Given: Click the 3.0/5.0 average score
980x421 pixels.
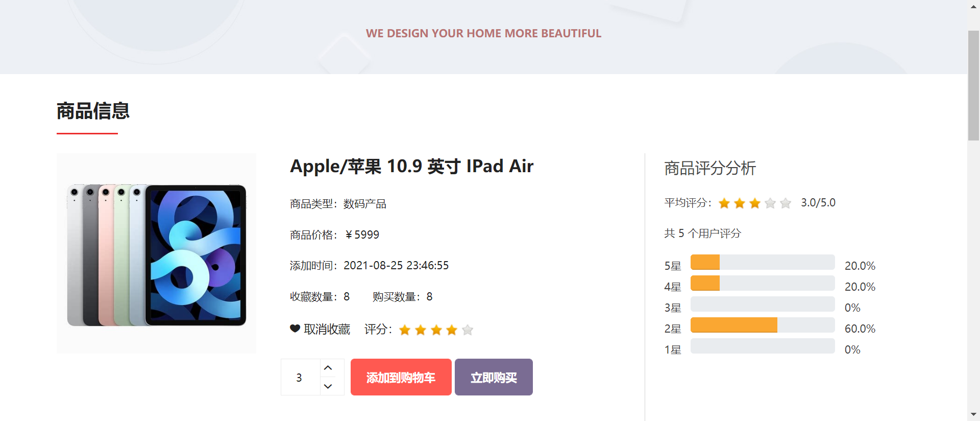Looking at the screenshot, I should coord(818,203).
